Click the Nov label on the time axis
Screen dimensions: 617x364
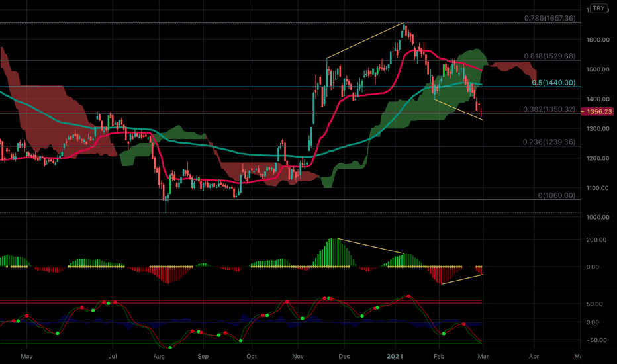click(x=298, y=357)
